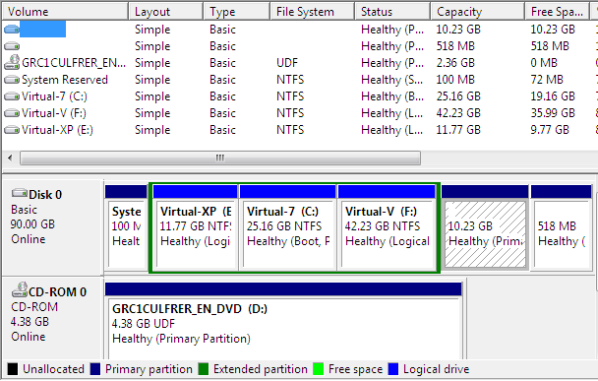Click the 9.77 GB free space cell
The height and width of the screenshot is (381, 598).
(x=550, y=130)
